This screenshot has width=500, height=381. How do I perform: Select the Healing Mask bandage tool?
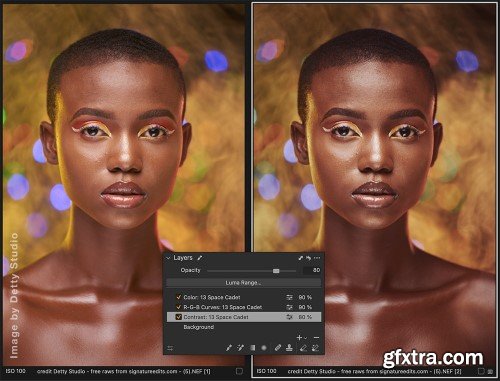coord(278,348)
